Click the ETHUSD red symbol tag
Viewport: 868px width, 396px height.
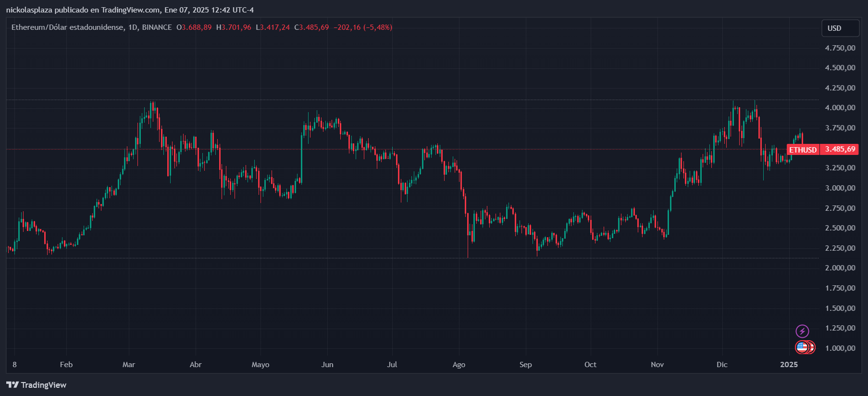(x=803, y=150)
